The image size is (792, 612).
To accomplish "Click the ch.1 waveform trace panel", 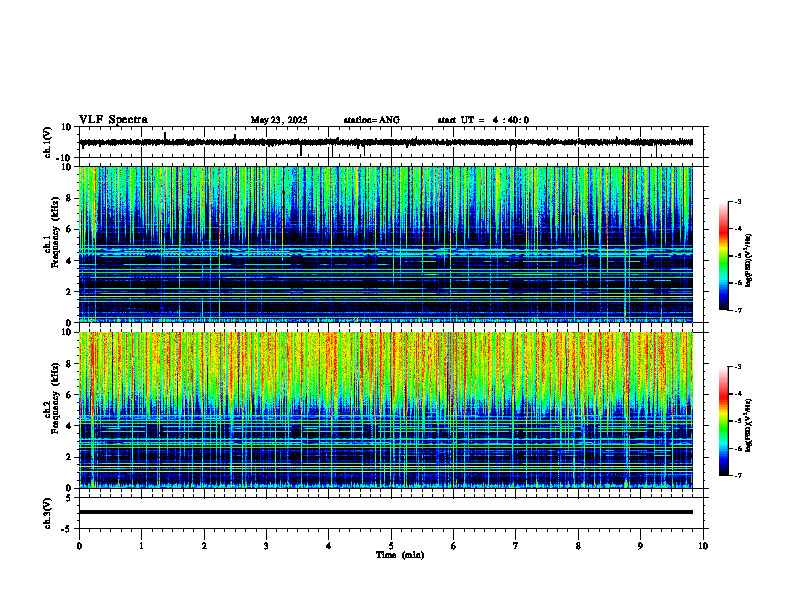I will [x=393, y=142].
